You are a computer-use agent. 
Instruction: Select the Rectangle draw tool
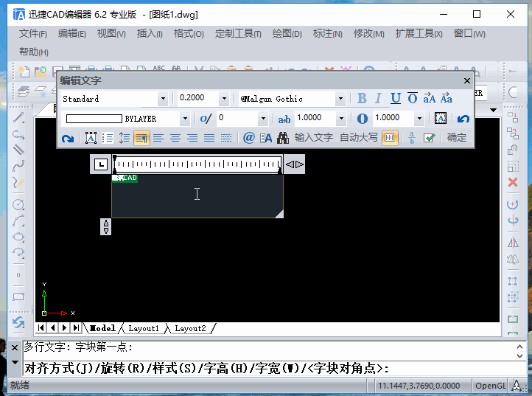[x=18, y=297]
